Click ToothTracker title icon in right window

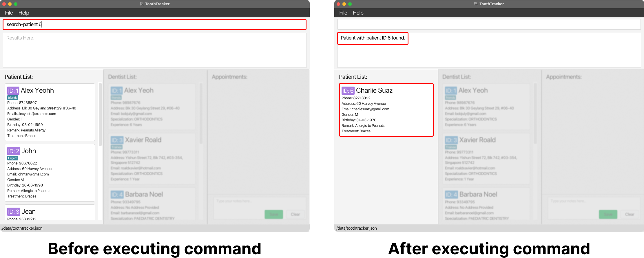click(x=476, y=4)
